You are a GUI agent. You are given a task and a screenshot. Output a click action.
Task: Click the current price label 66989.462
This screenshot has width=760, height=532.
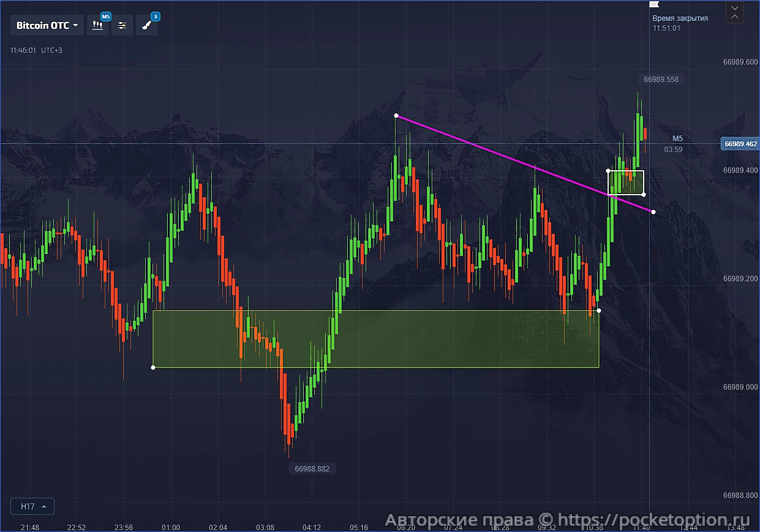(740, 144)
